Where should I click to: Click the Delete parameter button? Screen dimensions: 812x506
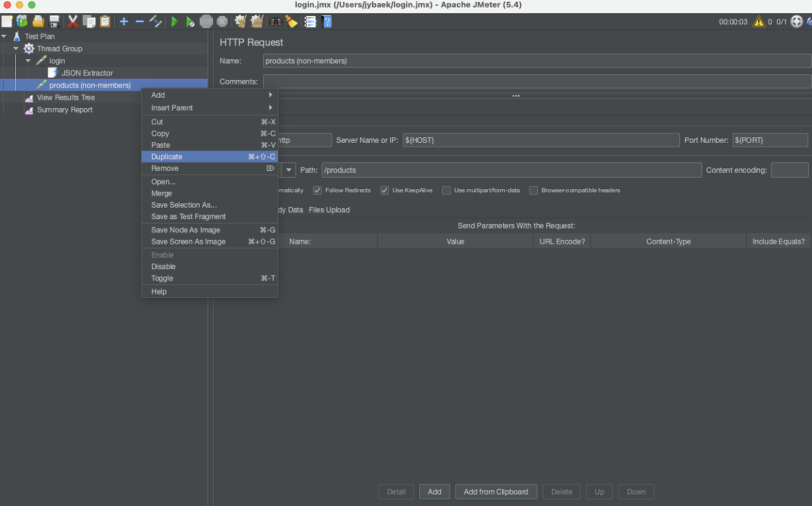click(561, 492)
